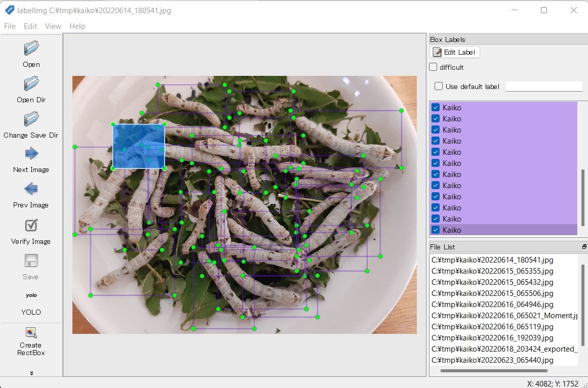
Task: Select the seventh Kaiko label text
Action: (x=451, y=174)
